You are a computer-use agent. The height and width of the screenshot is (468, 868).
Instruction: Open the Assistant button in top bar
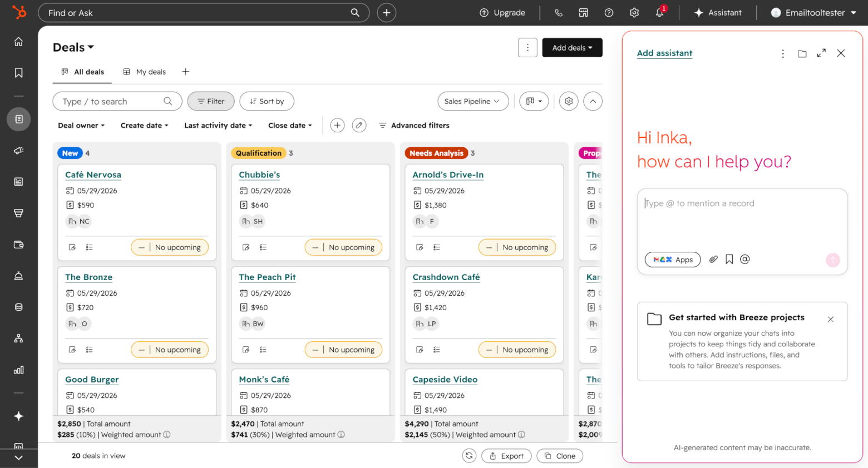718,13
